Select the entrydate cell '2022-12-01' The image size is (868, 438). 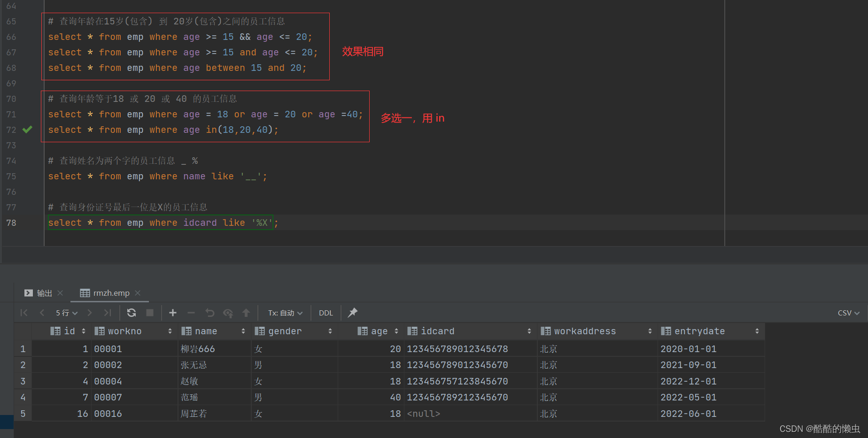click(711, 381)
